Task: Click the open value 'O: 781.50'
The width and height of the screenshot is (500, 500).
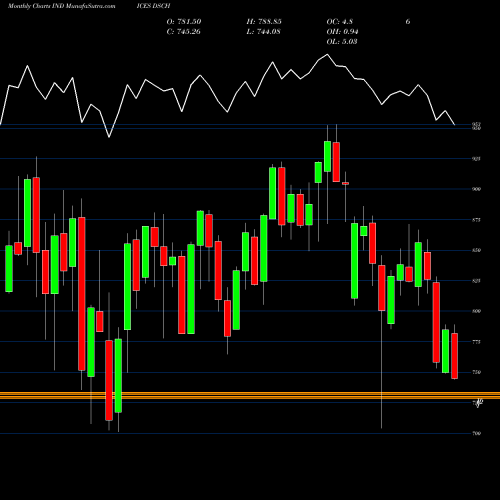Action: 184,22
